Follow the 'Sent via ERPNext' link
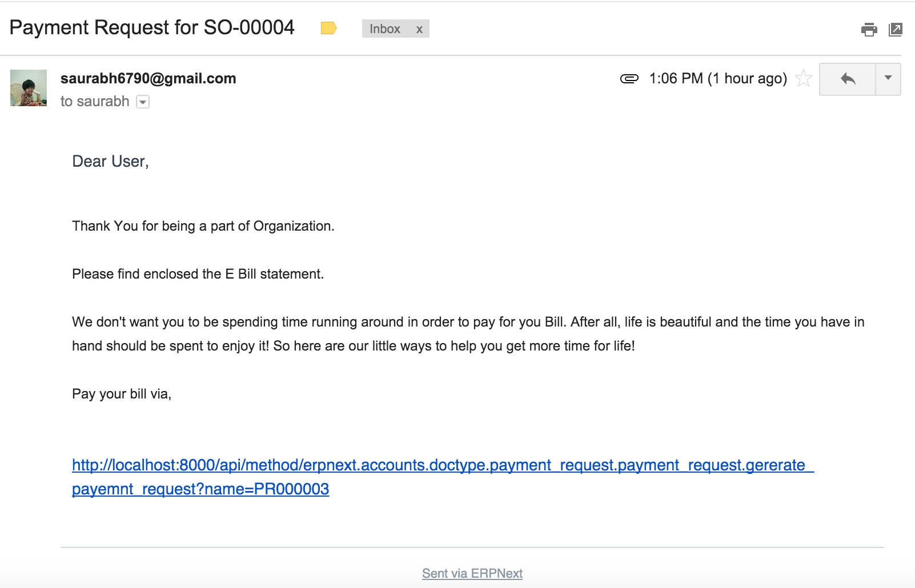This screenshot has width=915, height=588. coord(472,573)
